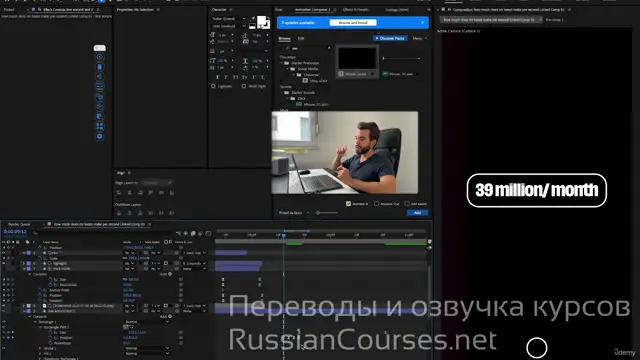Toggle the frame blending timeline switch

tap(193, 233)
